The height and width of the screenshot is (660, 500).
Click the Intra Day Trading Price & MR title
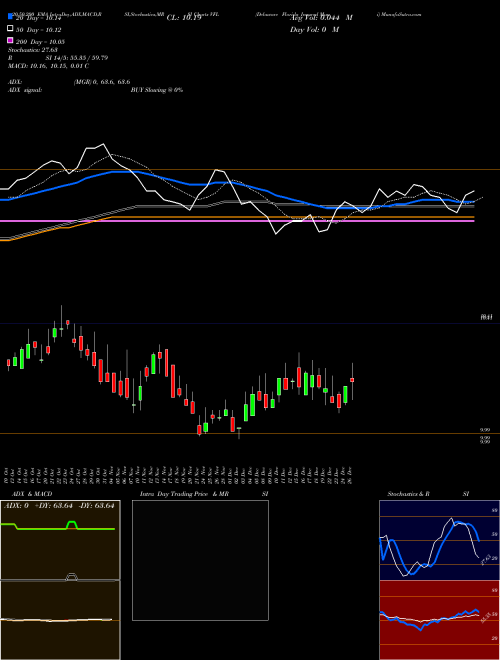tap(184, 494)
